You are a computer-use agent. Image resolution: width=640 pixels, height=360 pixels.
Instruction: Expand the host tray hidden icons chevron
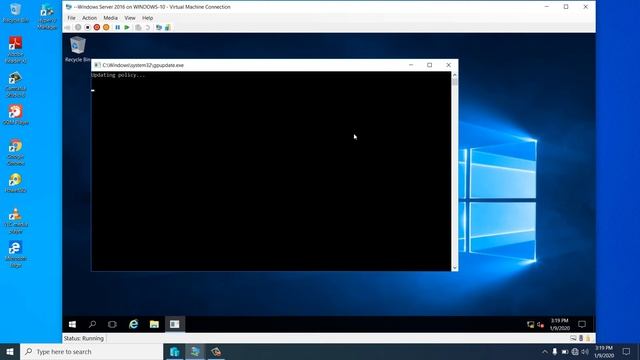[x=545, y=351]
